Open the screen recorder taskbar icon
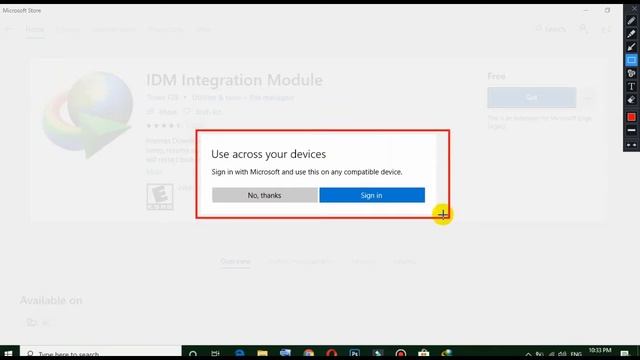Screen dimensions: 640x360 coord(401,353)
